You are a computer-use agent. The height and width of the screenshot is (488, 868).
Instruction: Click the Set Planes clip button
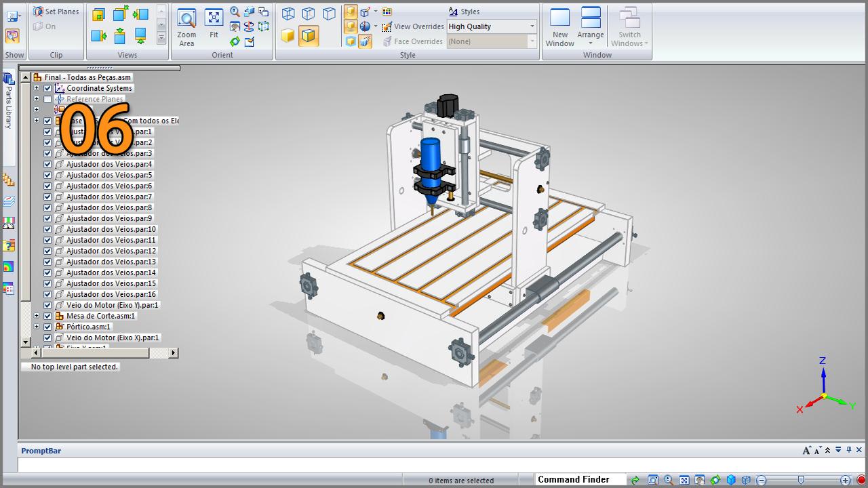[x=57, y=12]
